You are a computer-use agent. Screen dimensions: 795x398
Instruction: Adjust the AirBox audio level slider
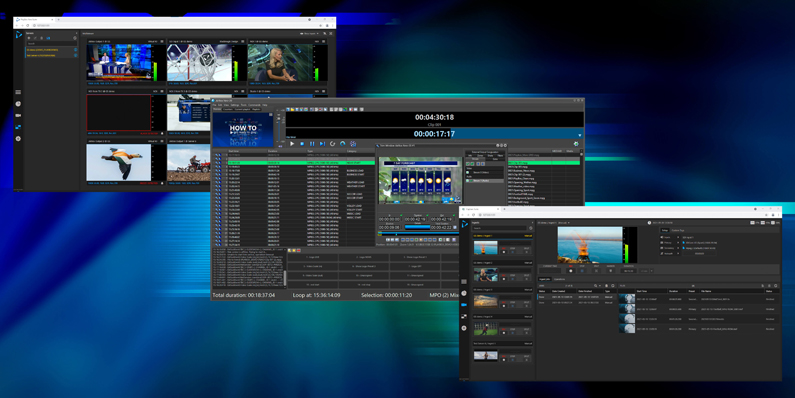279,119
